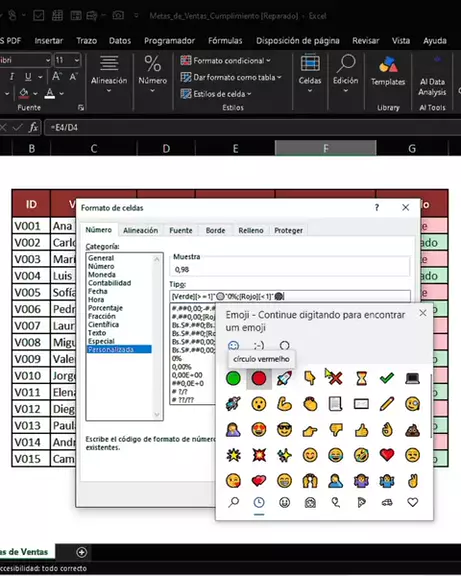Open the transport emoji category
The image size is (461, 576).
(387, 502)
